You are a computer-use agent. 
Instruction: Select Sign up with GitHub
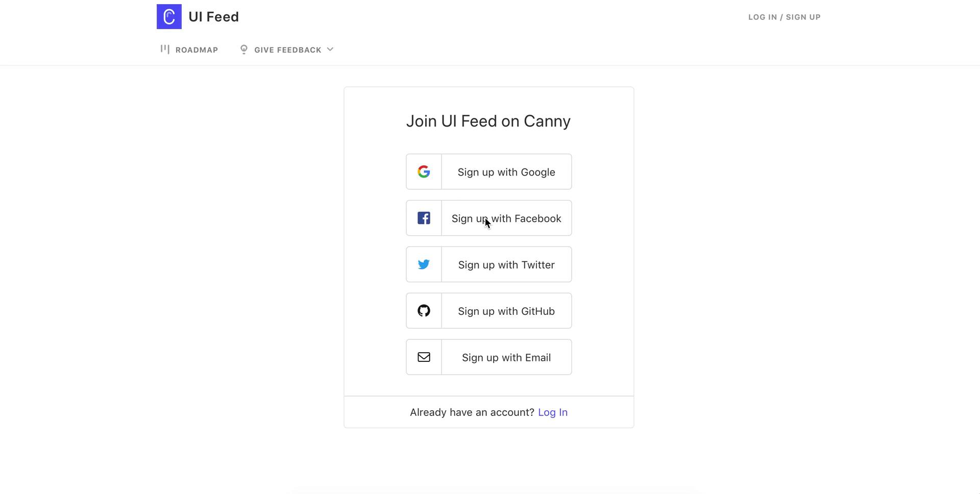pyautogui.click(x=506, y=311)
